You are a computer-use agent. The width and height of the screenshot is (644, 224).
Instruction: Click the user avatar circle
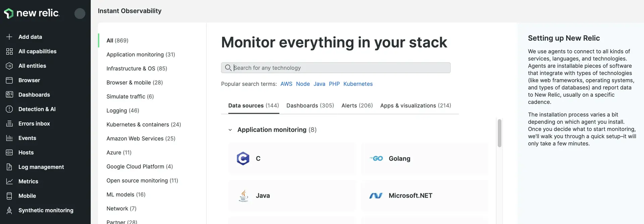(80, 13)
